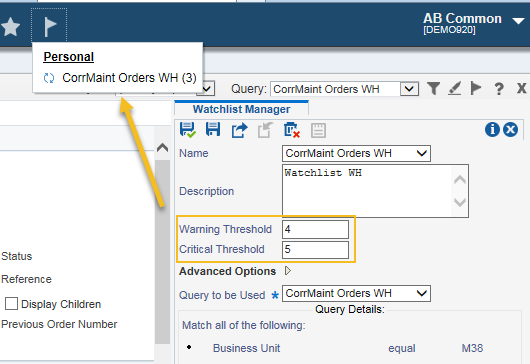Open the Favorites star icon
This screenshot has width=530, height=364.
10,27
